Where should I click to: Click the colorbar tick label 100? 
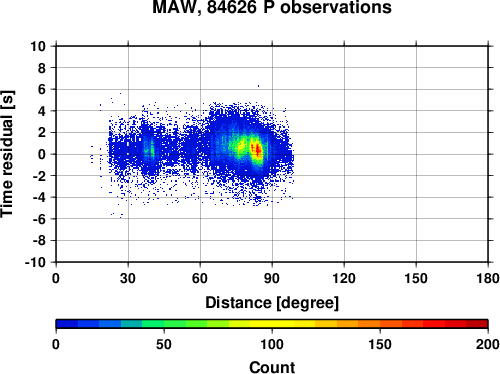[272, 344]
